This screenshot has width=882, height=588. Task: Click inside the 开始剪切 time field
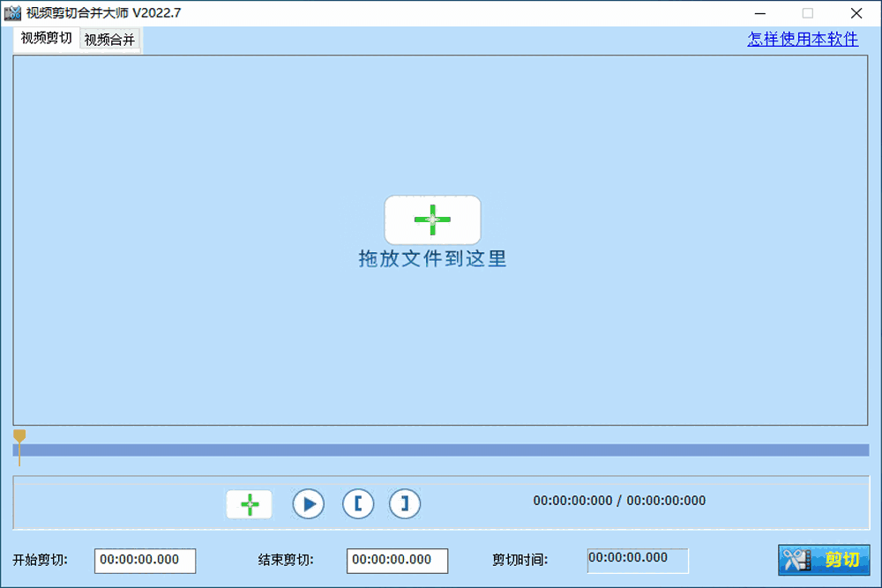click(x=145, y=561)
